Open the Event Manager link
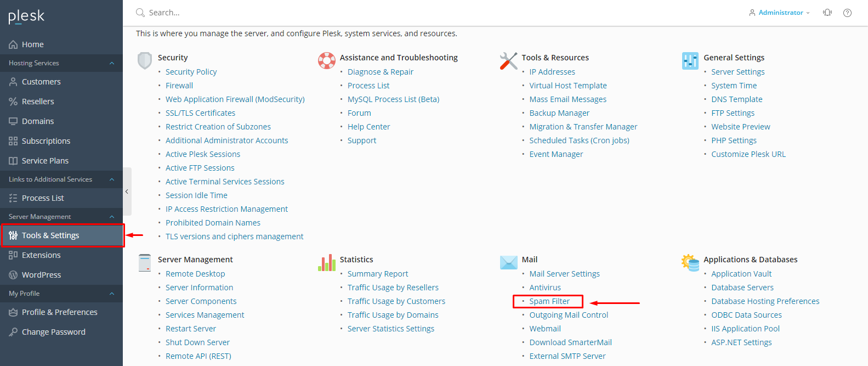868x366 pixels. (x=556, y=154)
